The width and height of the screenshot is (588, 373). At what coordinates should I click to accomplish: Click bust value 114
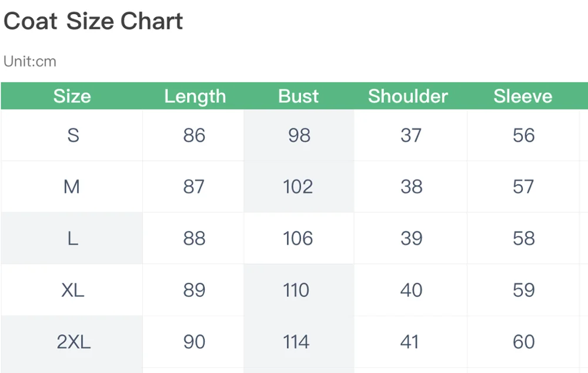pyautogui.click(x=296, y=342)
